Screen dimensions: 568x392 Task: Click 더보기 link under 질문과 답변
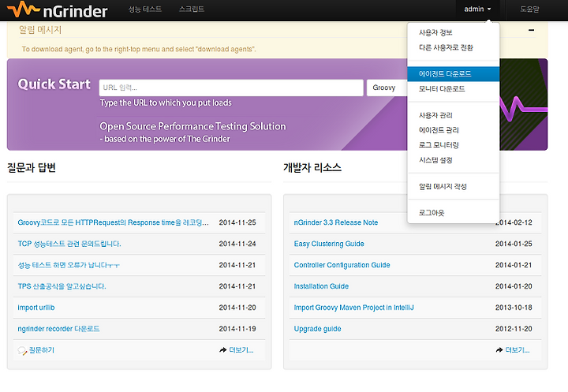point(241,350)
